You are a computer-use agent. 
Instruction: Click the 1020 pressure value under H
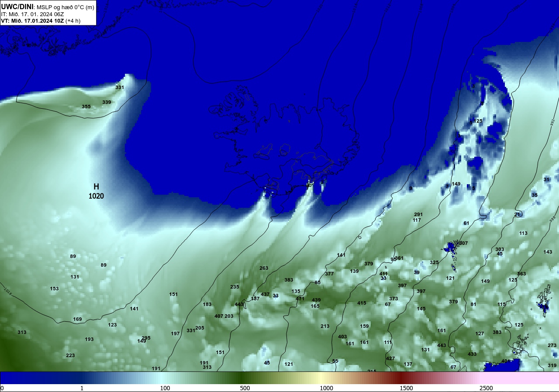(96, 196)
